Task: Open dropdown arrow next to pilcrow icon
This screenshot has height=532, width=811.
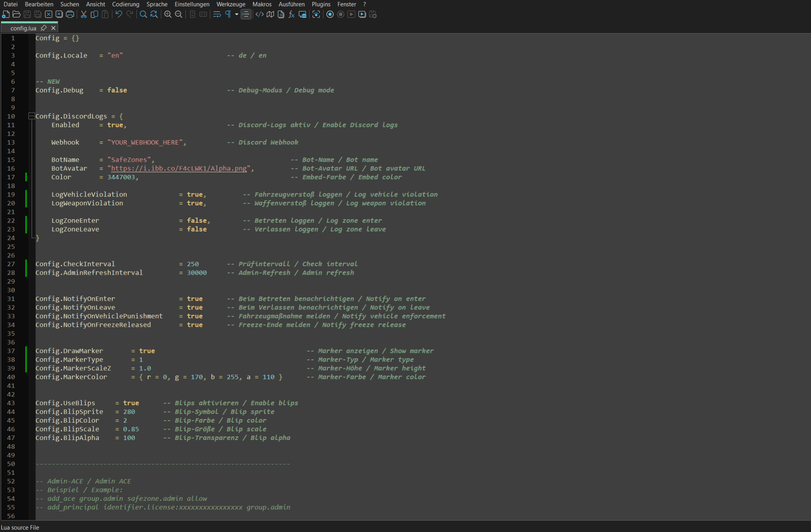Action: click(236, 15)
